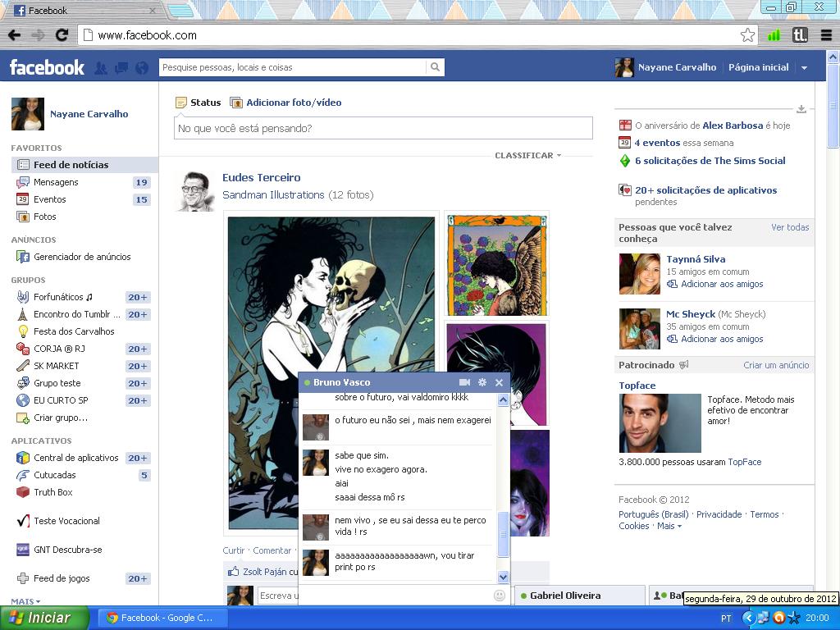Close the Bruno Vasco chat window
This screenshot has height=630, width=840.
pos(499,382)
